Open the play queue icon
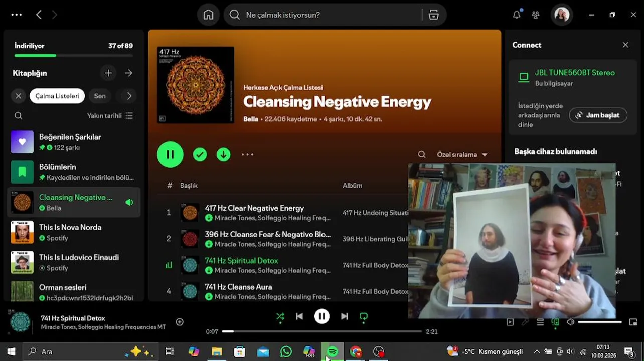This screenshot has height=361, width=644. (540, 322)
